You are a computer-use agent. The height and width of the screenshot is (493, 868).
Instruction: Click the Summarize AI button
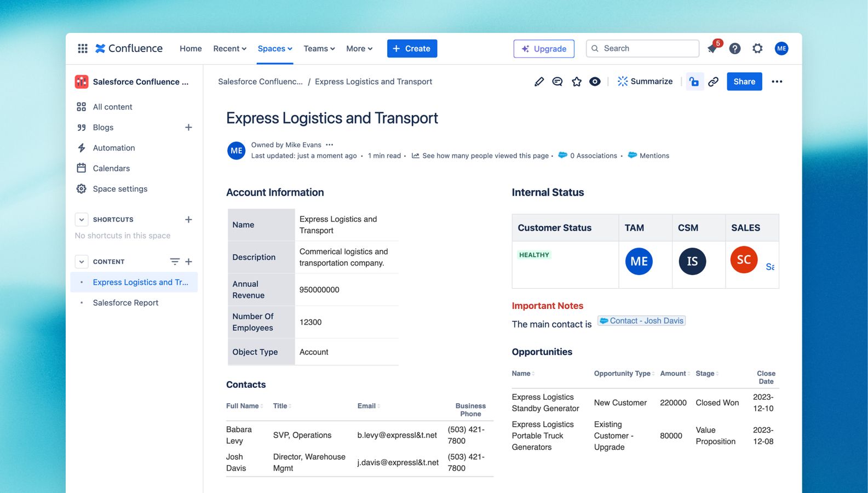[645, 81]
